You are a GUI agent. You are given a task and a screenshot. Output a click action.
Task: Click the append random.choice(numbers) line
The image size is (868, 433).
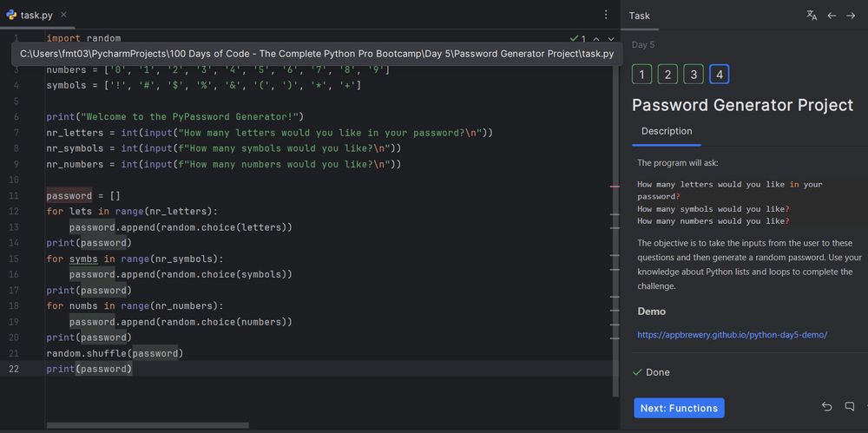(181, 322)
